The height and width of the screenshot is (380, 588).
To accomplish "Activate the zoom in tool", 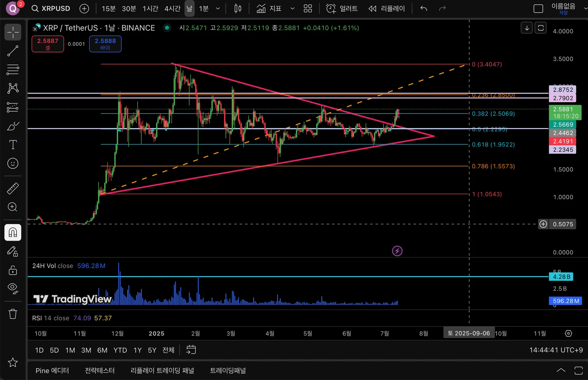I will coord(13,207).
